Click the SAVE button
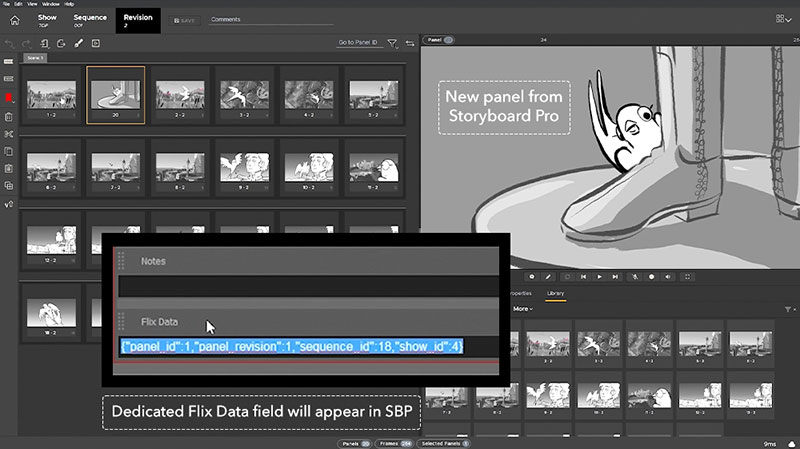The image size is (800, 449). pos(184,20)
